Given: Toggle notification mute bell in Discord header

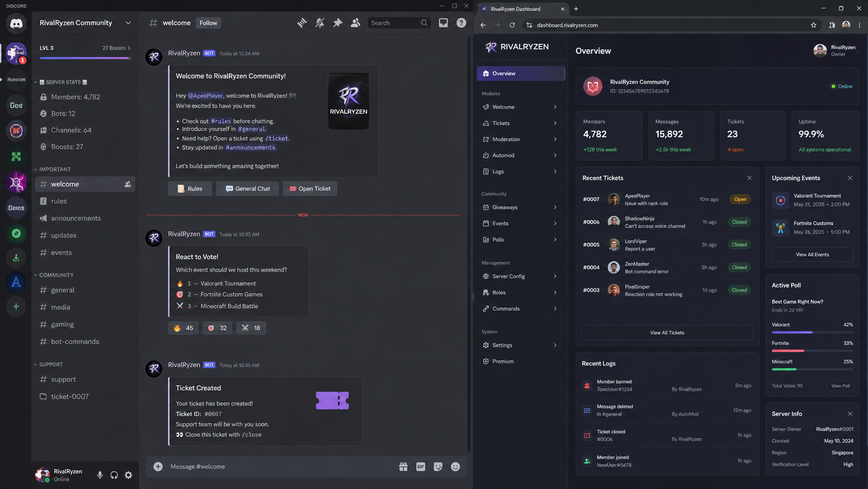Looking at the screenshot, I should [x=320, y=23].
